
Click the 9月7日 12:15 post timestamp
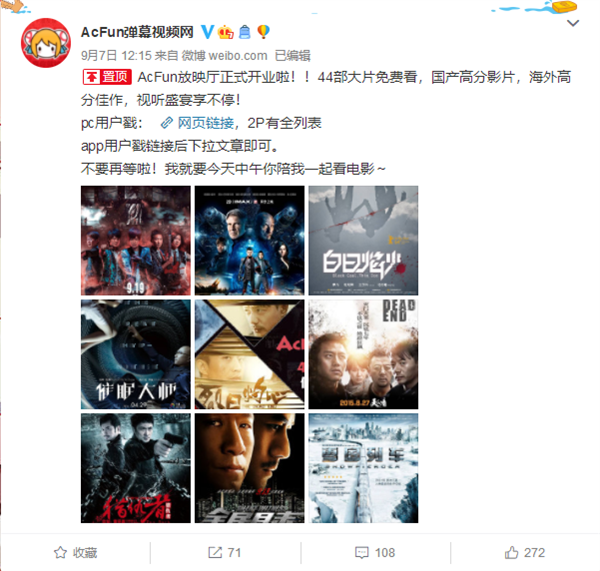(x=116, y=56)
